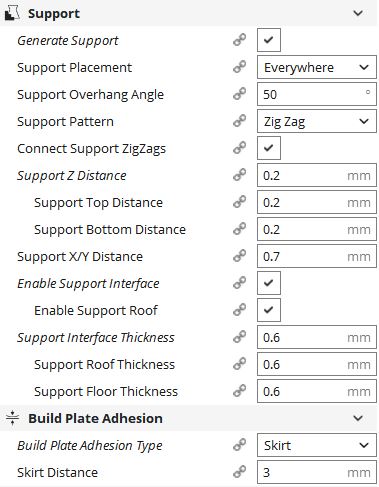Click the Skirt Distance value field
The height and width of the screenshot is (487, 379).
click(x=317, y=472)
